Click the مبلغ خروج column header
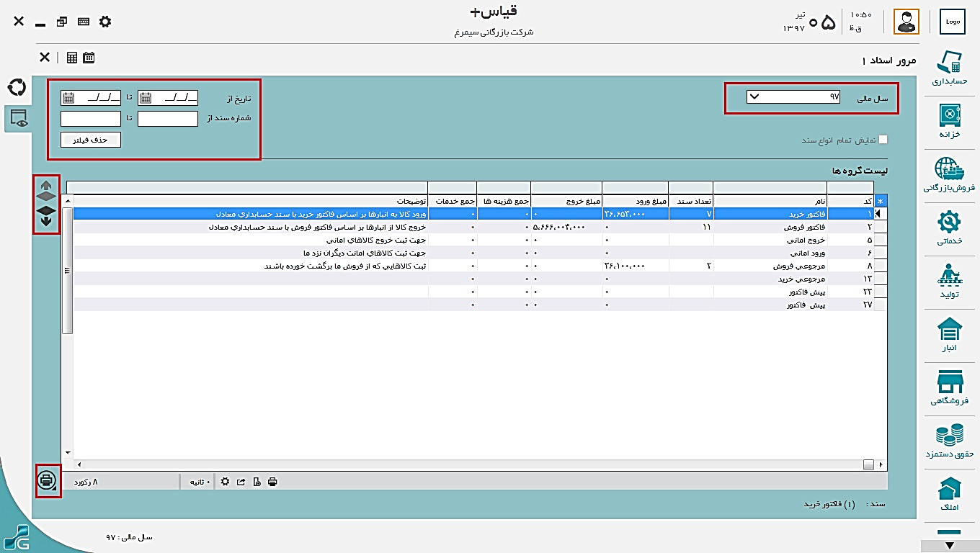Screen dimensions: 980x553 [x=566, y=201]
